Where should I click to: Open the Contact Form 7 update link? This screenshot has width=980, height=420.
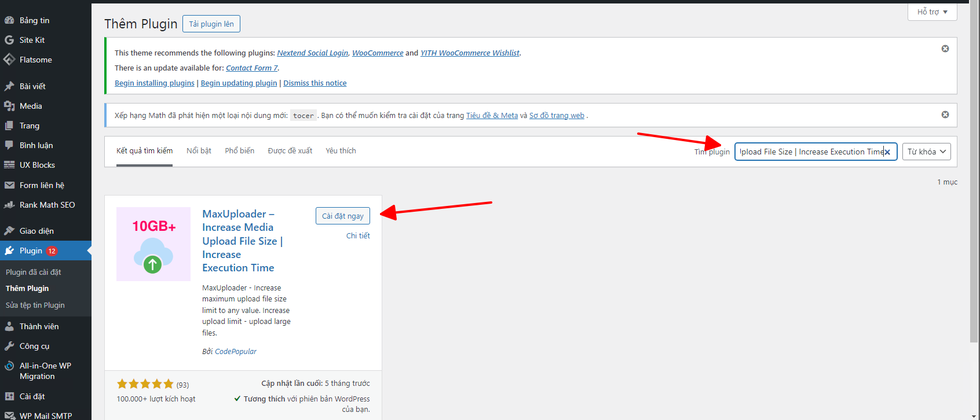[252, 68]
